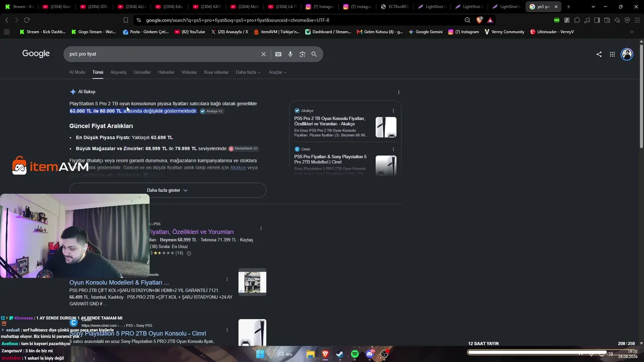This screenshot has height=362, width=644.
Task: Switch to the Alışveriş tab
Action: 118,72
